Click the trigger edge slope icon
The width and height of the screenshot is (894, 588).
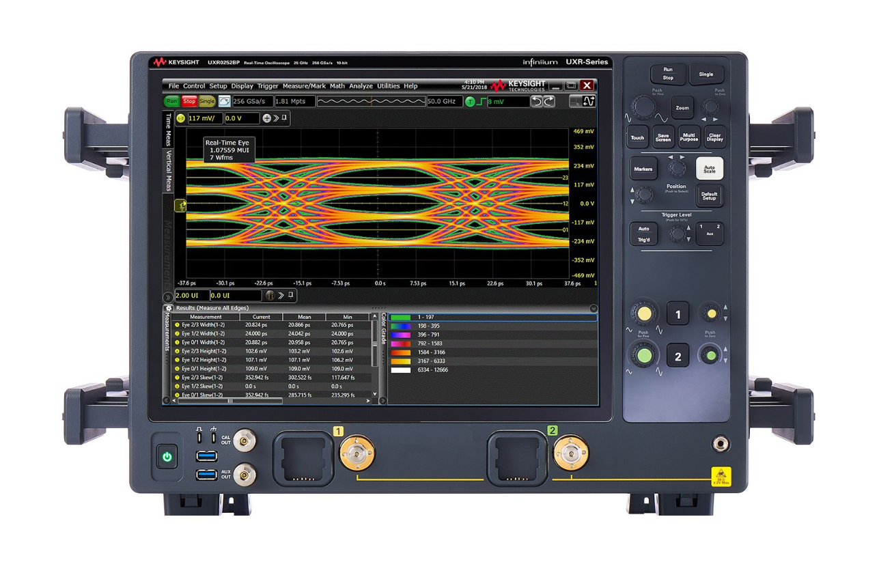pyautogui.click(x=481, y=101)
